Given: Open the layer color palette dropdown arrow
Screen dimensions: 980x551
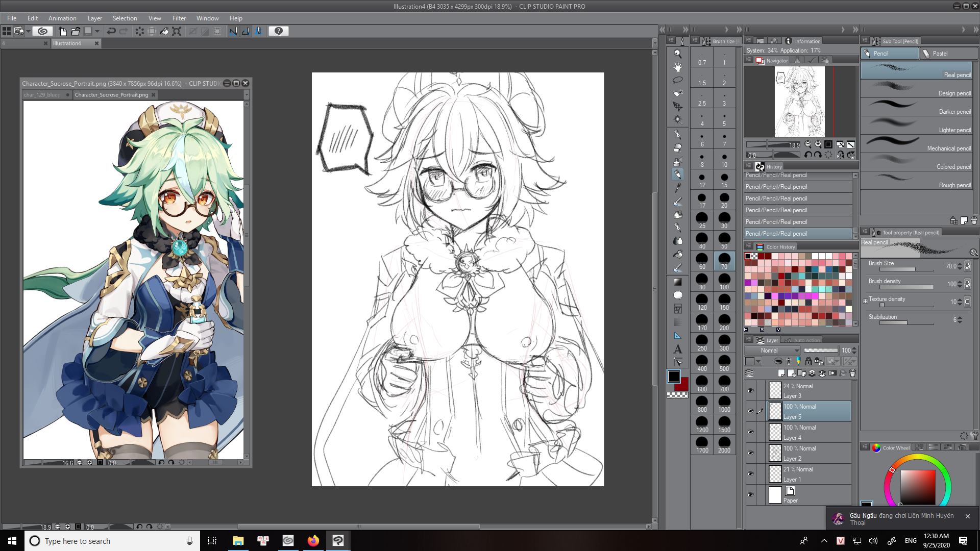Looking at the screenshot, I should (x=758, y=362).
